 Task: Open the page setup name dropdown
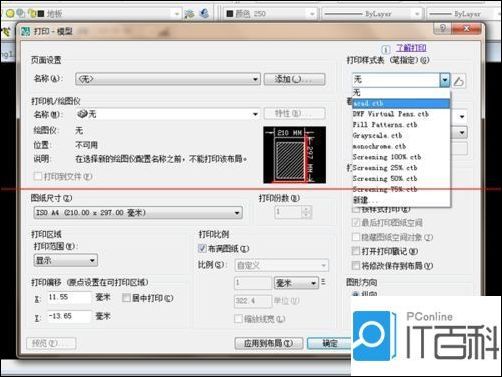[x=168, y=79]
